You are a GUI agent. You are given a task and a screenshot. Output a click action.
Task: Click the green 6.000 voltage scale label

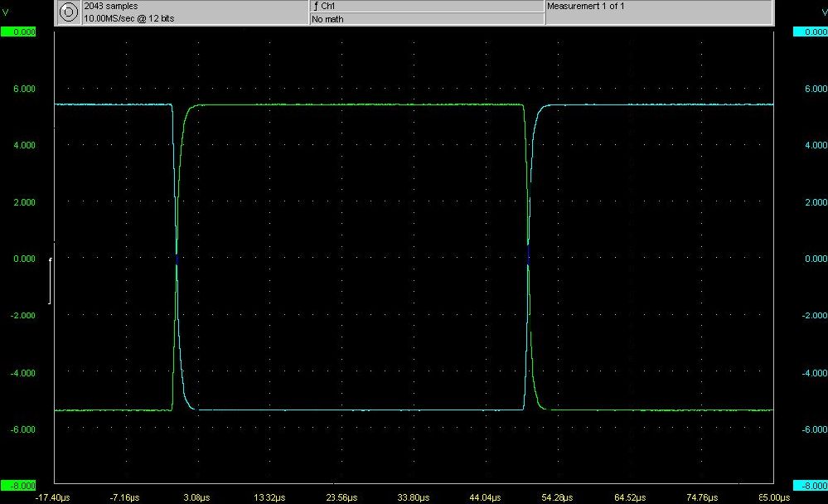pos(24,89)
